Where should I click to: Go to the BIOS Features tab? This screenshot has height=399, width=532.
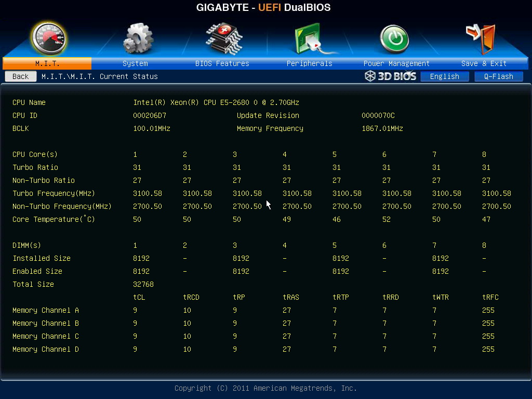click(222, 63)
